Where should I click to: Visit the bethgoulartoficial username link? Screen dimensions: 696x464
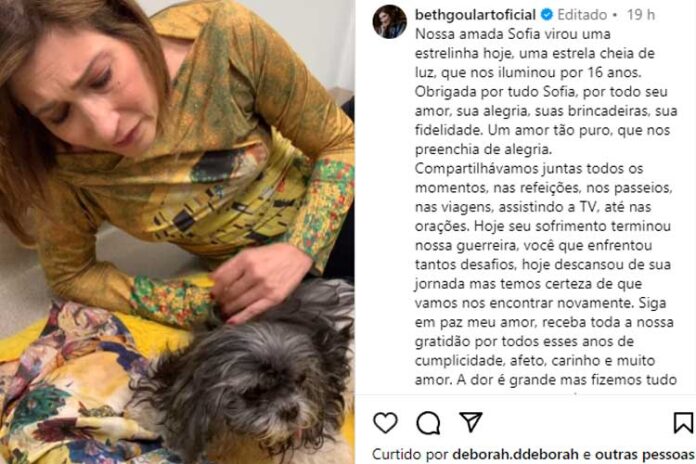pyautogui.click(x=475, y=15)
